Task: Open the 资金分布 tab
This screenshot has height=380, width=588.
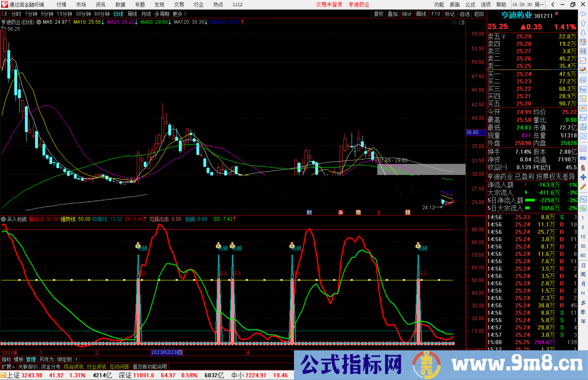Action: click(51, 367)
